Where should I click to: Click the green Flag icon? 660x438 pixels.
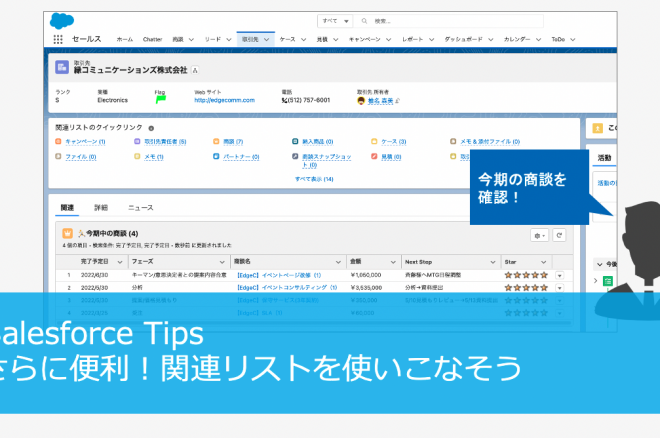coord(161,100)
